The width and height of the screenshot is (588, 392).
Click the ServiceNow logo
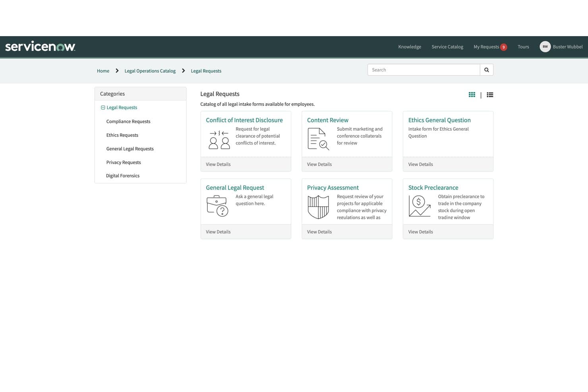tap(40, 46)
